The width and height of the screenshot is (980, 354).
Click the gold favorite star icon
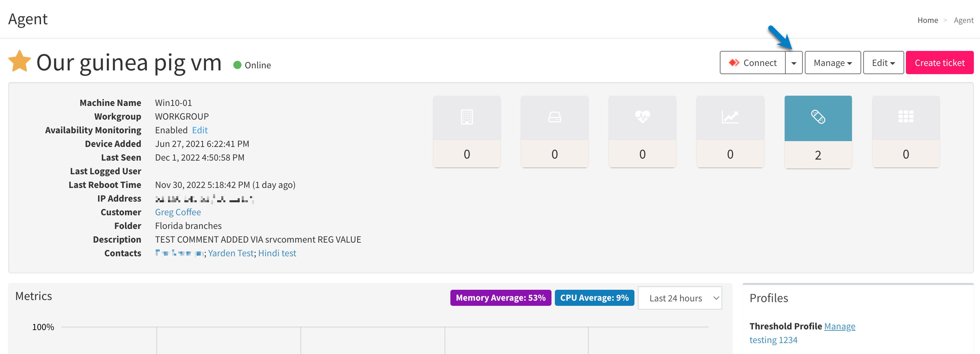tap(19, 62)
